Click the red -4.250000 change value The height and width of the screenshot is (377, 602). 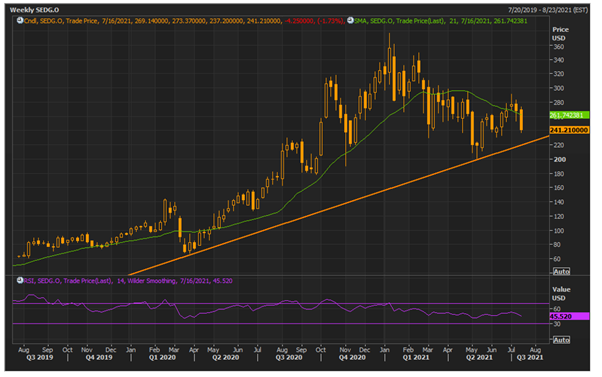pos(298,21)
